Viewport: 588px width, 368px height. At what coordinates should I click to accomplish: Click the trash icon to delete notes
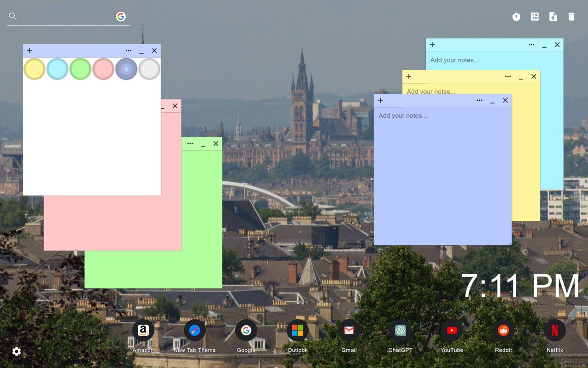571,17
